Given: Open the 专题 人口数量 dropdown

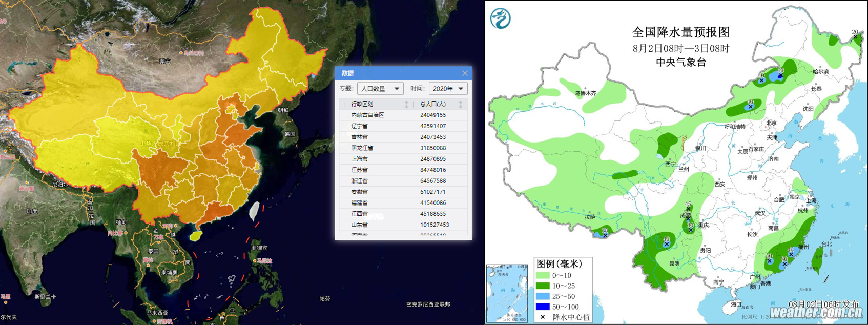Looking at the screenshot, I should point(380,89).
